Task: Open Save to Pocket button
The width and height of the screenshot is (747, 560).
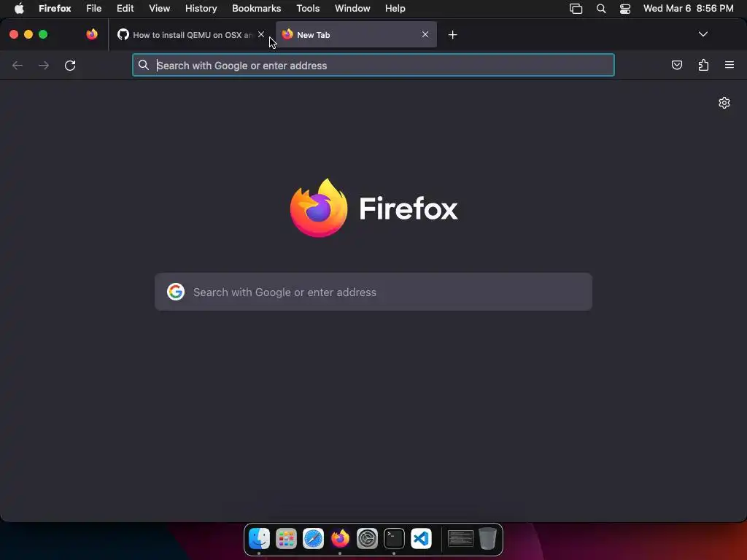Action: click(x=676, y=65)
